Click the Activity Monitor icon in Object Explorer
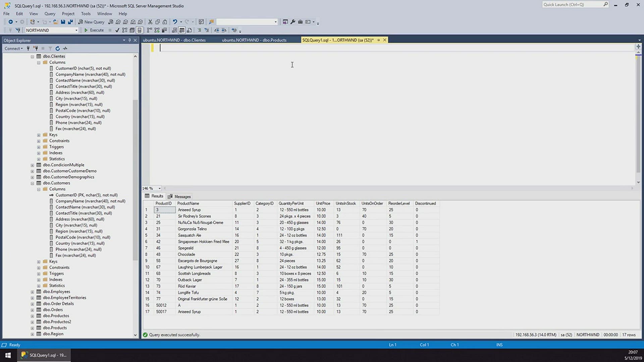 click(x=65, y=49)
